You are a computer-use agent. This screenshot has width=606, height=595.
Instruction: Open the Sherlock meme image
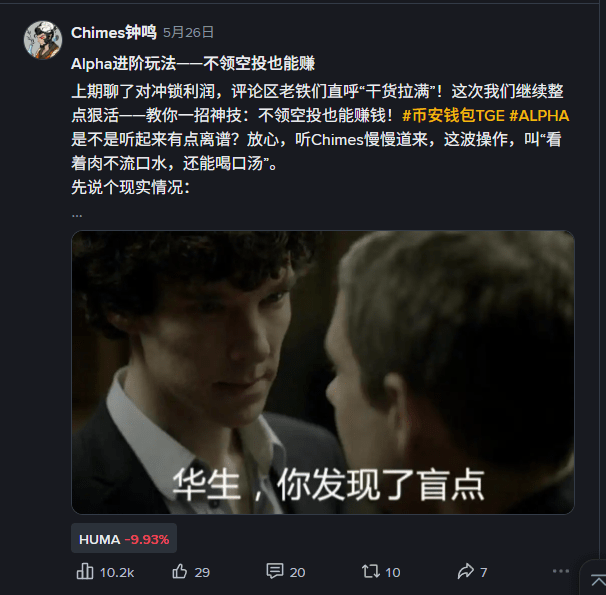323,372
